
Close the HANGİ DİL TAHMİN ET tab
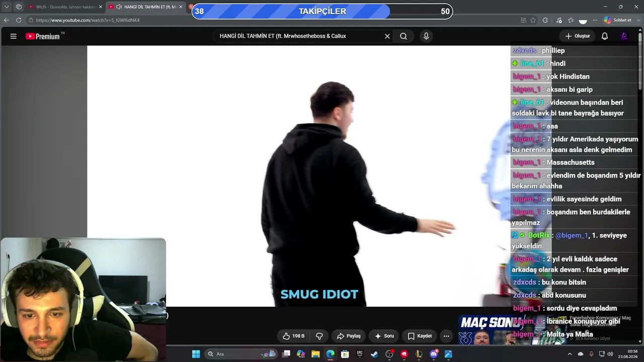pyautogui.click(x=181, y=7)
